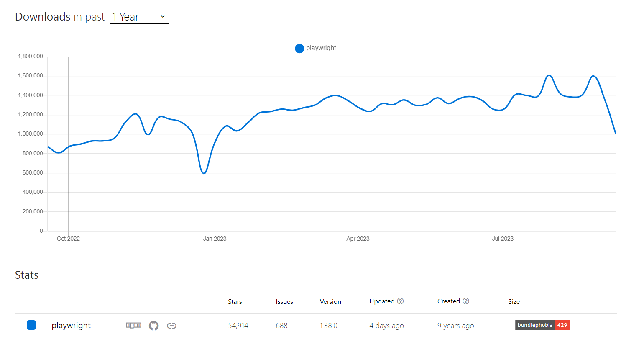Select the 54,914 stars value
This screenshot has height=347, width=644.
238,326
